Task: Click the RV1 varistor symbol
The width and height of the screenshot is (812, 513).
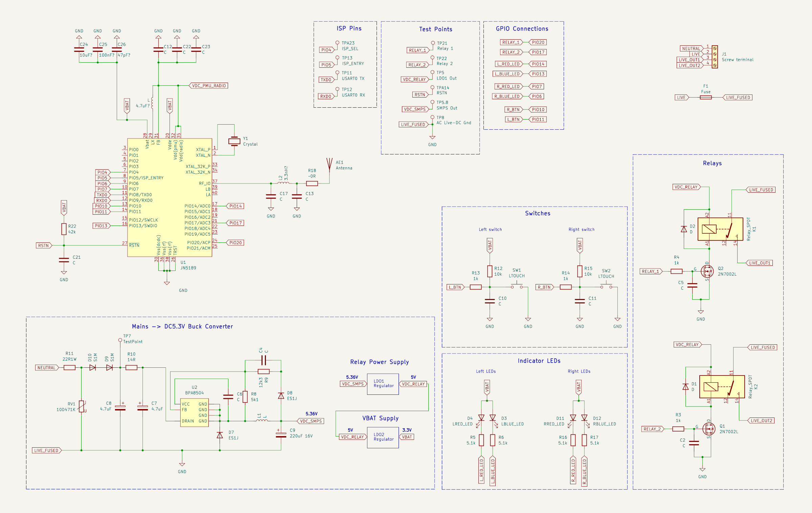Action: coord(82,406)
